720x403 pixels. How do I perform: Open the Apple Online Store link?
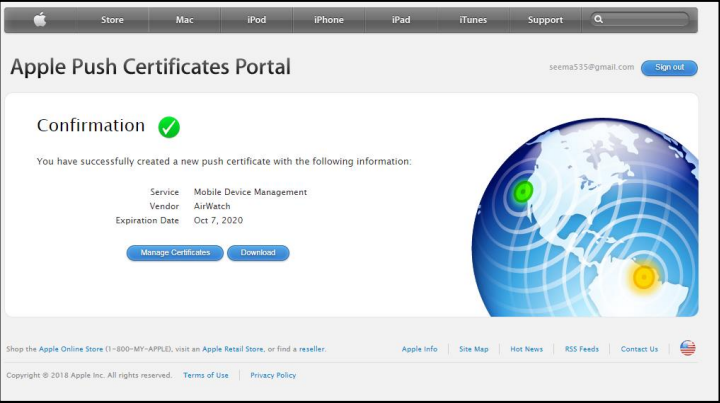coord(70,349)
